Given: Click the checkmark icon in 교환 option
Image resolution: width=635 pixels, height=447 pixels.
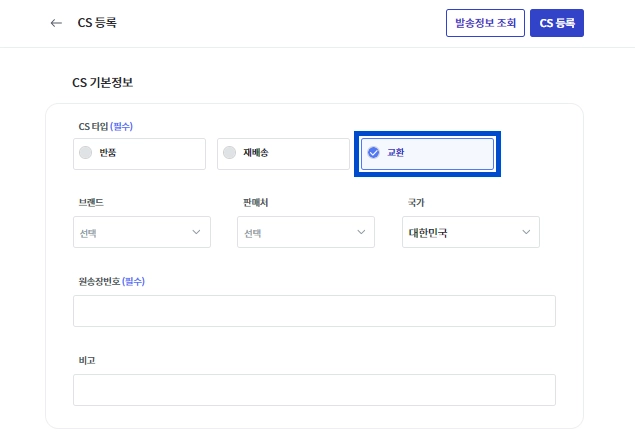Looking at the screenshot, I should click(x=374, y=153).
